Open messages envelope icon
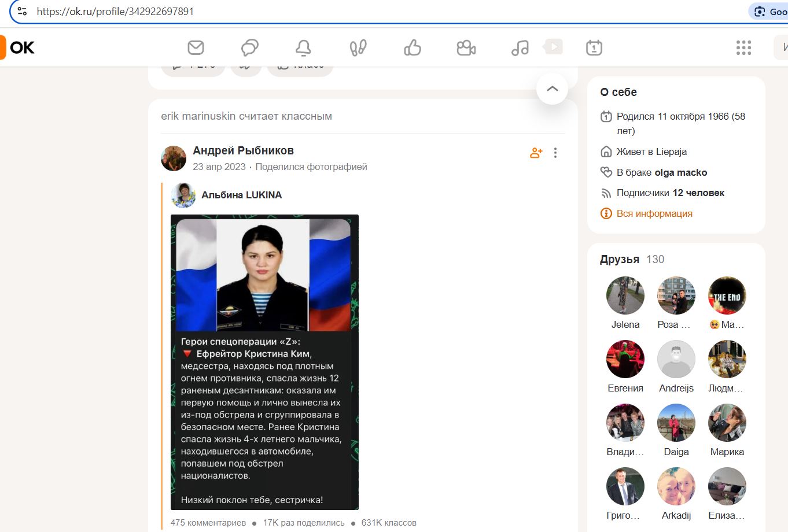Screen dimensions: 788x532 (x=196, y=47)
